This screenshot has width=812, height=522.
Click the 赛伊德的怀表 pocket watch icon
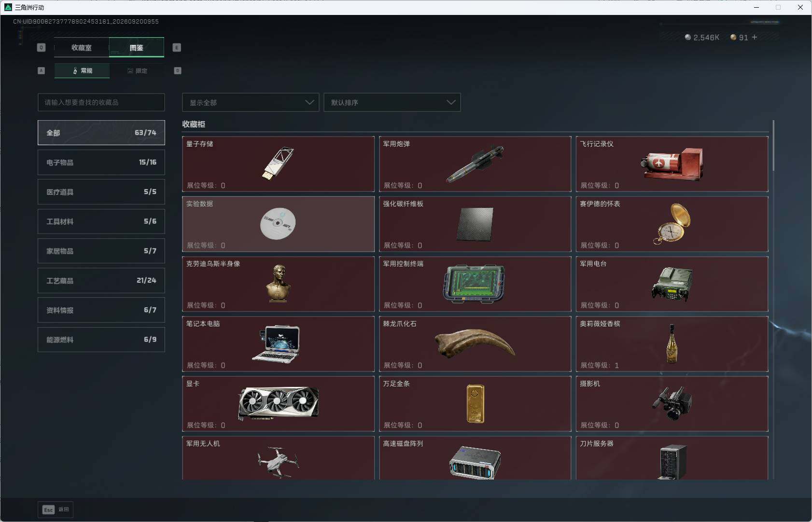(672, 224)
